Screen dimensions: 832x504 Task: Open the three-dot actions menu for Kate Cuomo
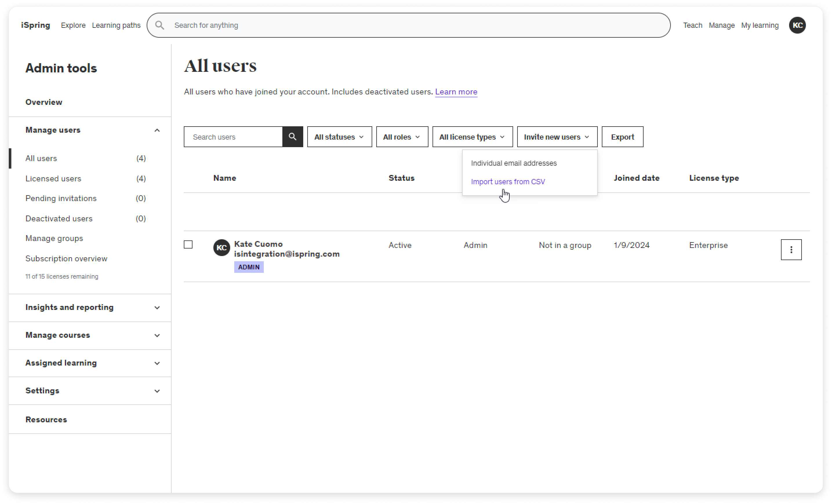[x=791, y=250]
